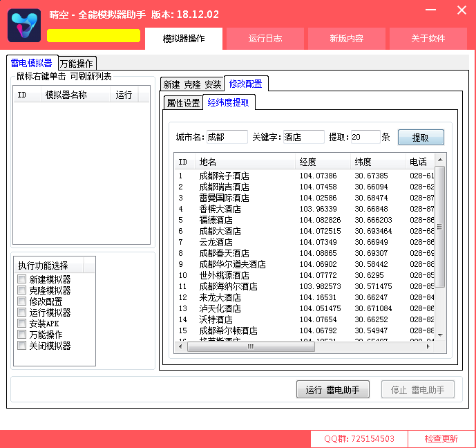Check the 运行模拟器 option

[x=22, y=312]
